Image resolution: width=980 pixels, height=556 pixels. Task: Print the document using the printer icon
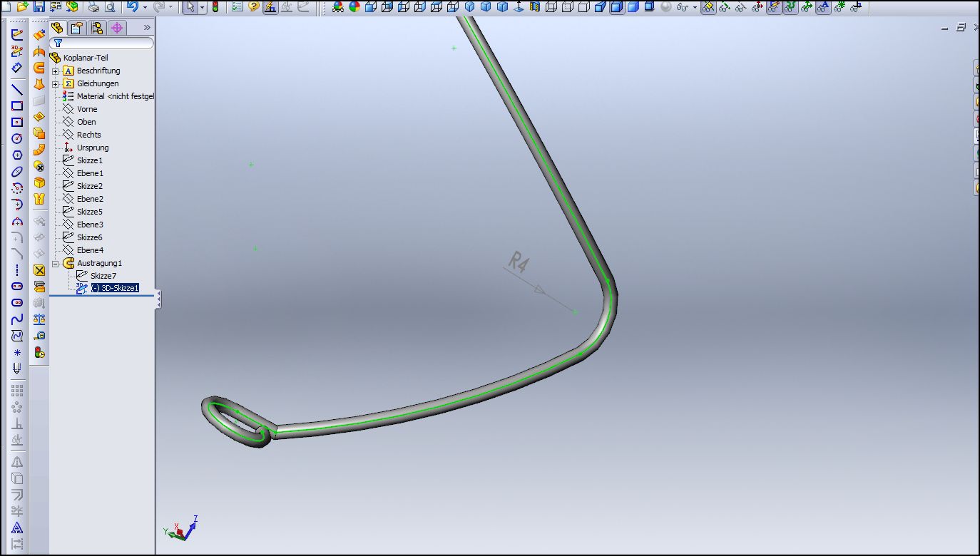(x=93, y=7)
